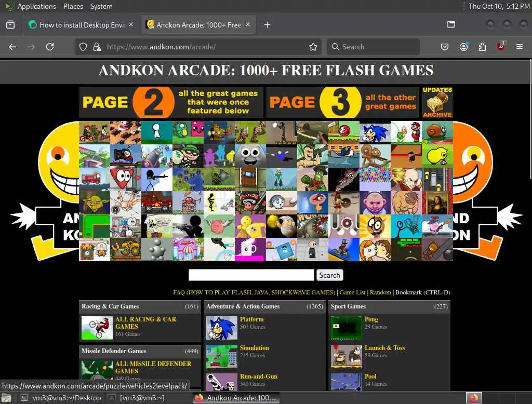This screenshot has width=532, height=404.
Task: Click the Pocket save icon
Action: (x=445, y=47)
